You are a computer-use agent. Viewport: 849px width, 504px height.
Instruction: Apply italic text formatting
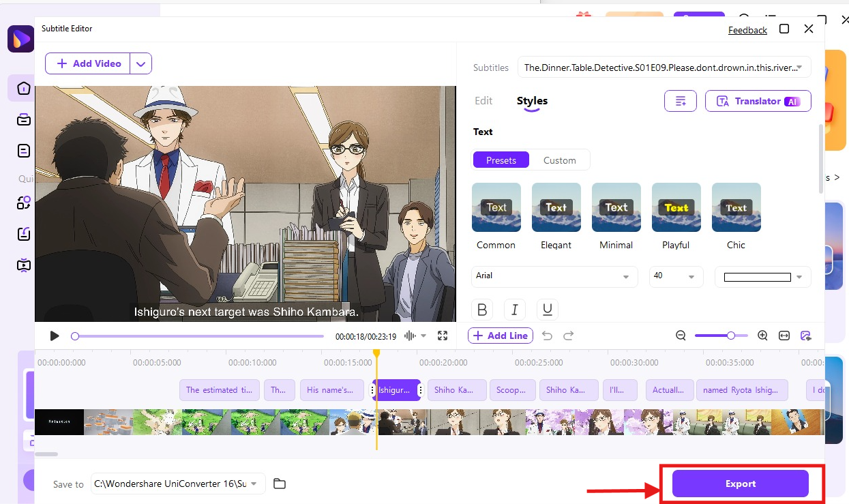tap(515, 310)
